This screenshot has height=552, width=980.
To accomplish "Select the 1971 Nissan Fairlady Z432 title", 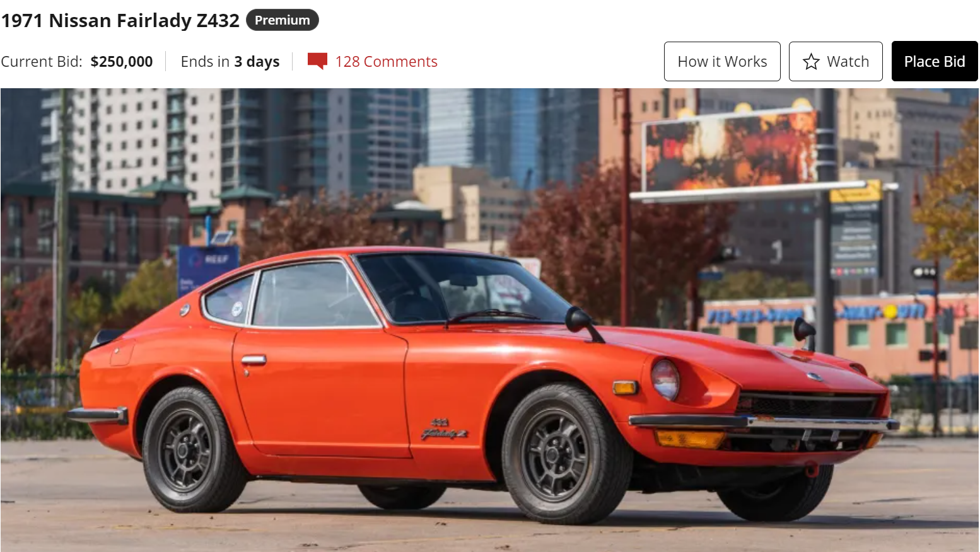I will (x=120, y=21).
